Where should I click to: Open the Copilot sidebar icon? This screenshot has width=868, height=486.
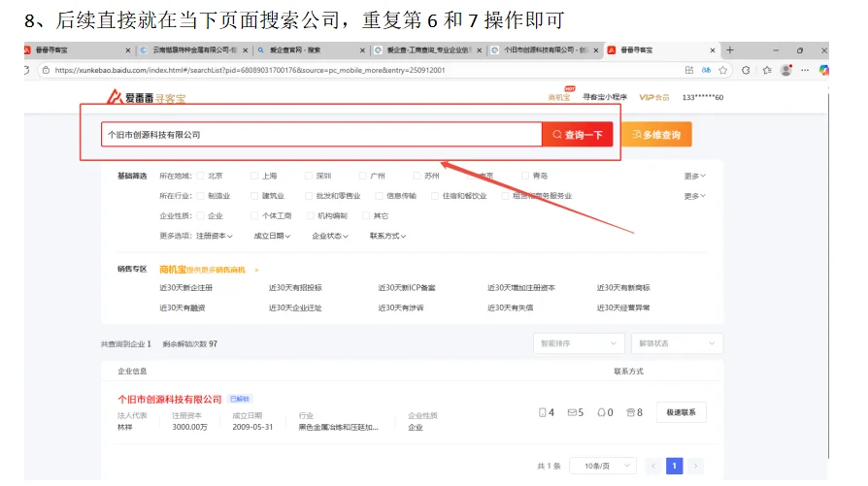pyautogui.click(x=823, y=70)
